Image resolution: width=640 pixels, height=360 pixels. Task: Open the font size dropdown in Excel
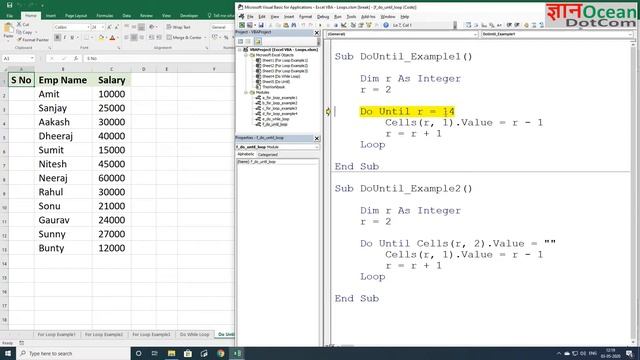point(102,27)
